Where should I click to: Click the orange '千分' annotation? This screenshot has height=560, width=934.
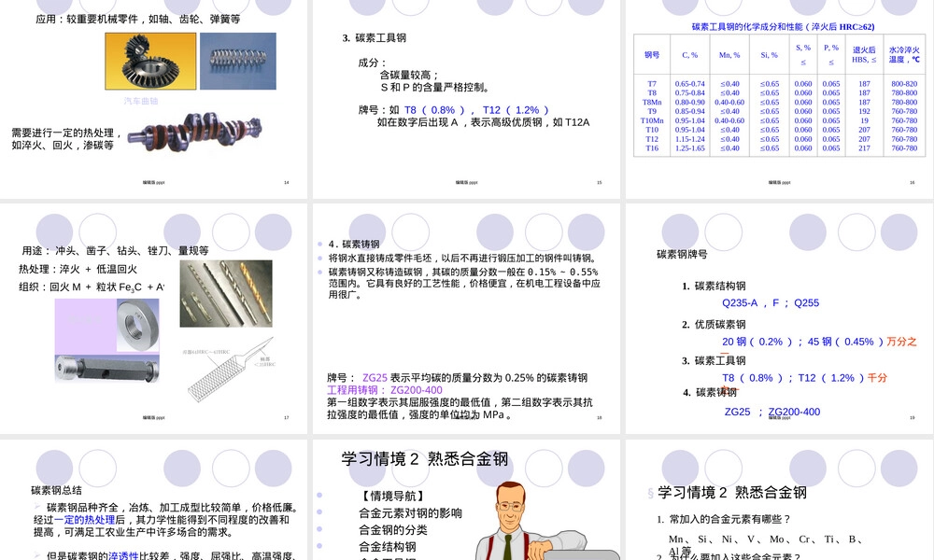pos(877,378)
